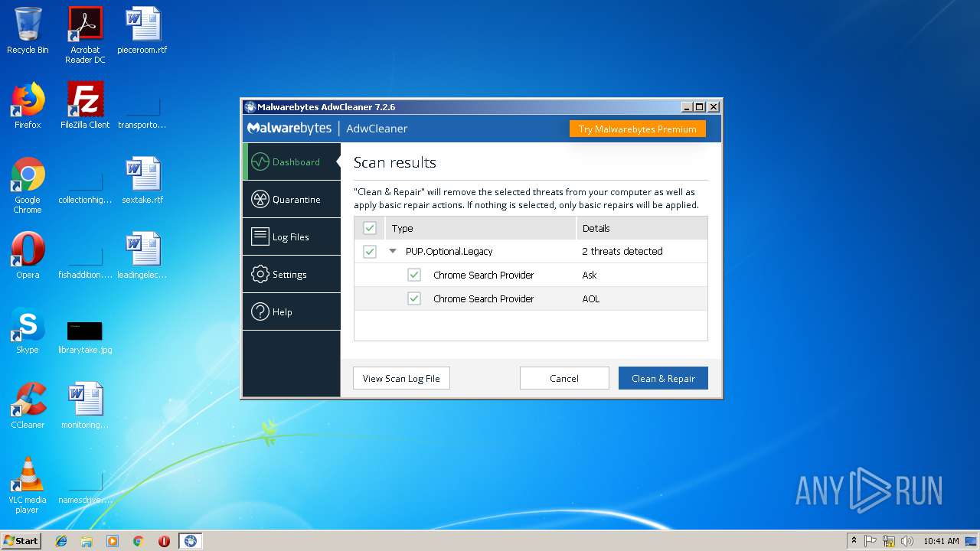Click Try Malwarebytes Premium button
This screenshot has width=980, height=551.
coord(638,129)
